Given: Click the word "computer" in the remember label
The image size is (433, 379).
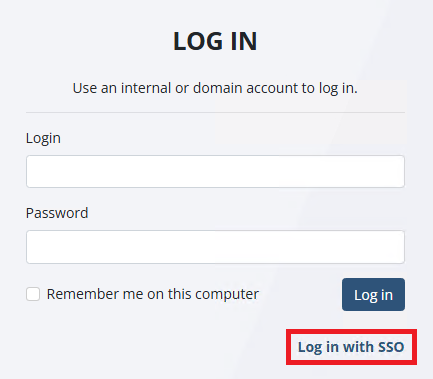Looking at the screenshot, I should click(227, 295).
